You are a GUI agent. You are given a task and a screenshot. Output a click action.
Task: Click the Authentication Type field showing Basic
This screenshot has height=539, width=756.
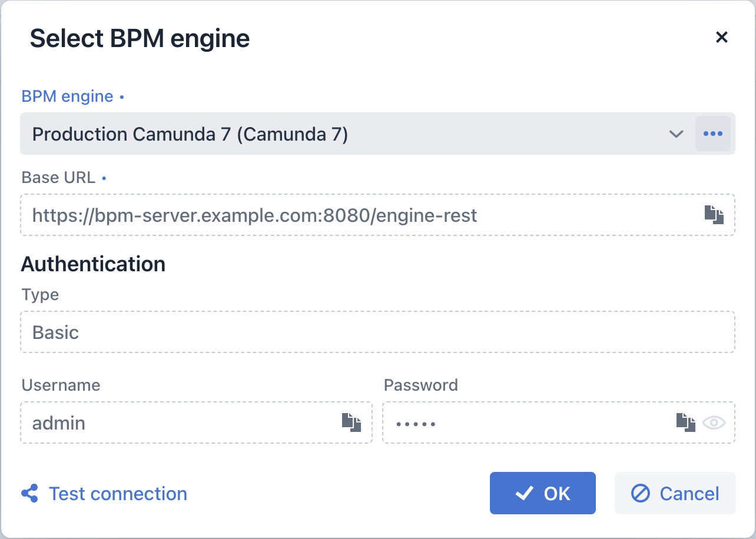[377, 332]
